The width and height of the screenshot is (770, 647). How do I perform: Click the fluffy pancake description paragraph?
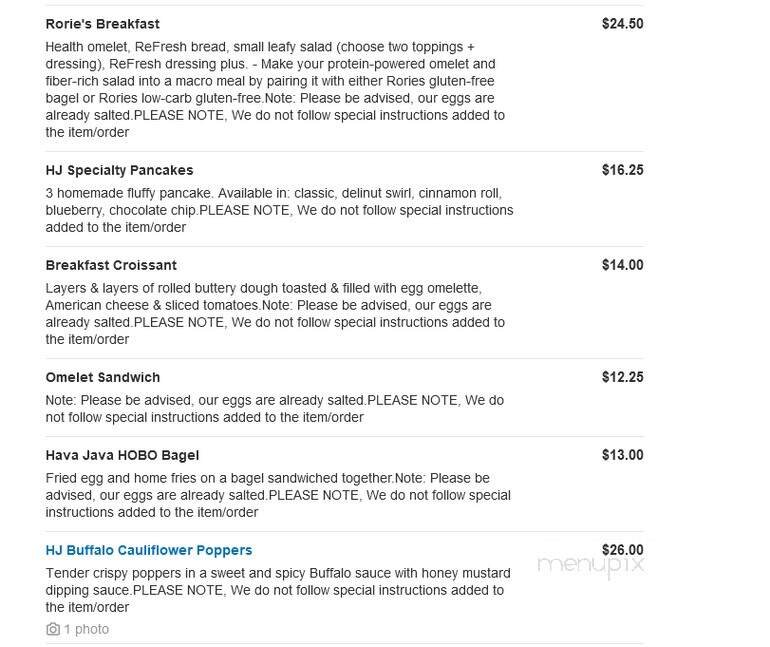point(278,210)
